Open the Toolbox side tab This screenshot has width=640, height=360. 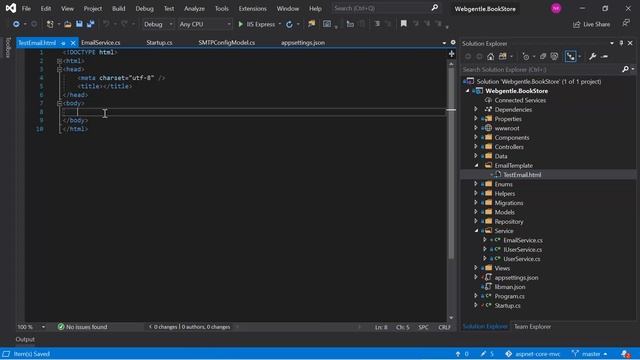pyautogui.click(x=7, y=48)
